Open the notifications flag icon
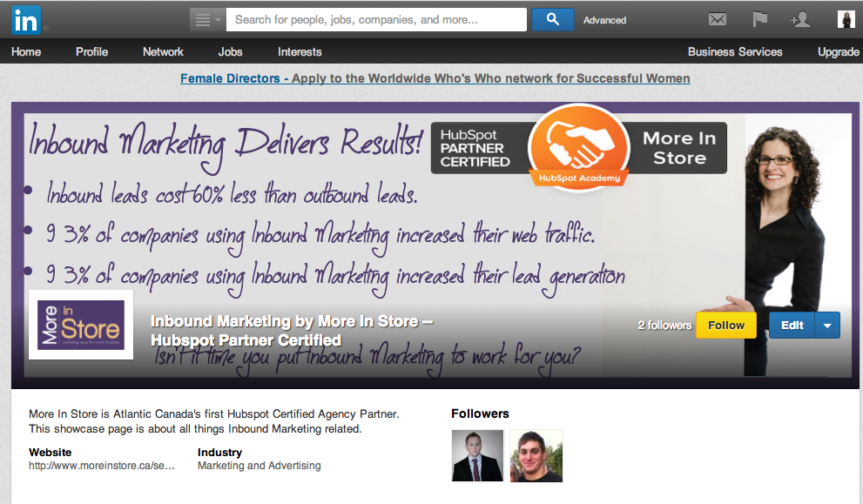Screen dimensions: 863x504 coord(759,20)
